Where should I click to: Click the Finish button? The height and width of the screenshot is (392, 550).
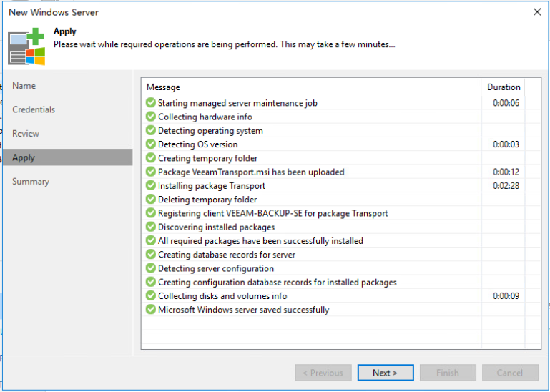pos(448,373)
